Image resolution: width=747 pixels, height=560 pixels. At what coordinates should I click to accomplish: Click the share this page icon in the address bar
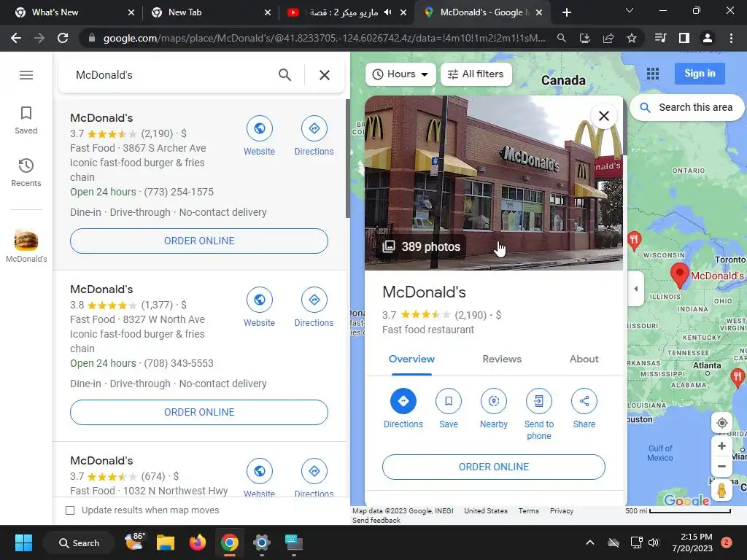[x=608, y=38]
